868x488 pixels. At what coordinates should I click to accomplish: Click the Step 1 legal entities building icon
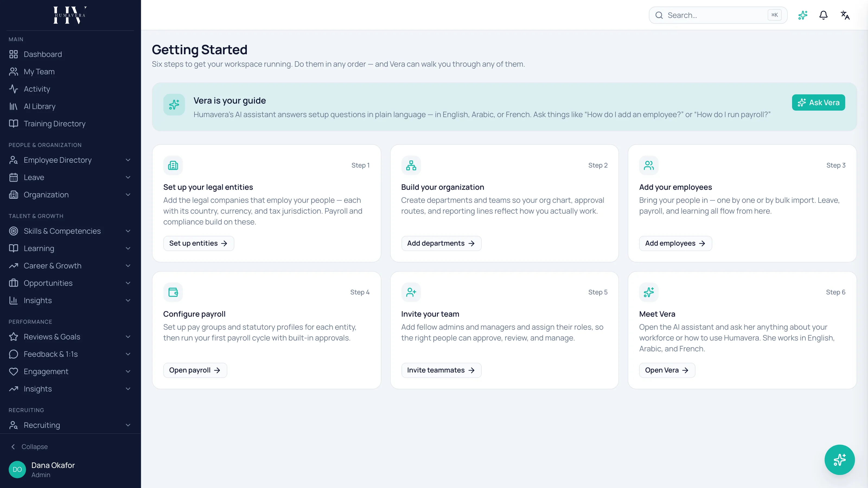click(x=173, y=165)
